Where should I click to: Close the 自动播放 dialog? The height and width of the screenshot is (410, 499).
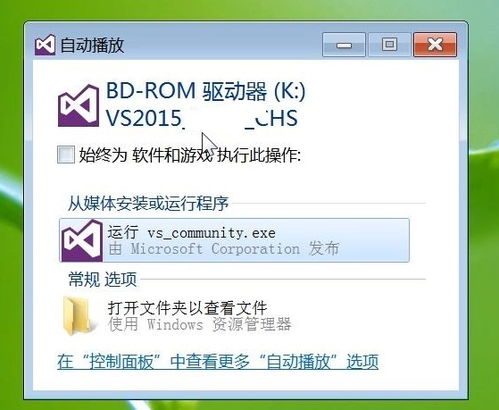435,45
